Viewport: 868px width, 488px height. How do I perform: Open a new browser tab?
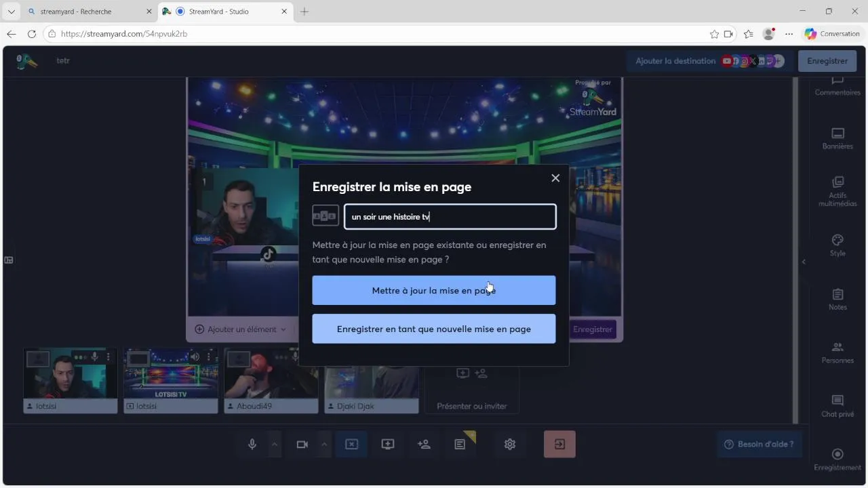[x=304, y=12]
